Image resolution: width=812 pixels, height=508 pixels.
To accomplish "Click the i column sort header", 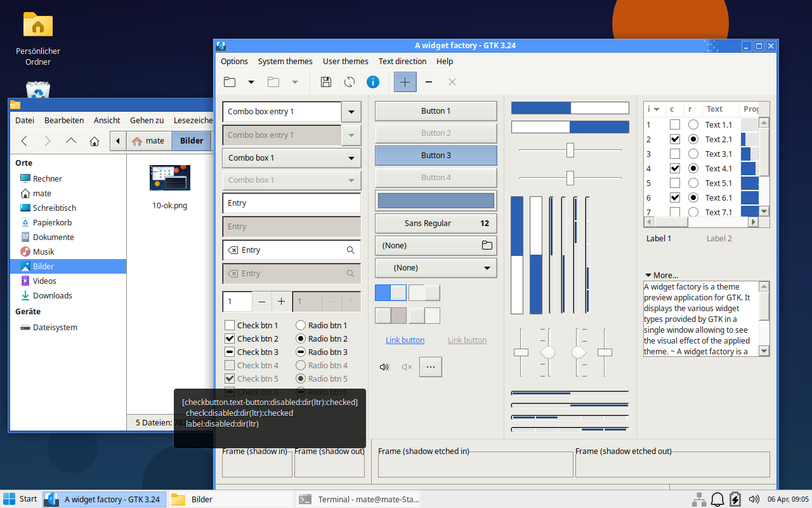I will click(654, 109).
